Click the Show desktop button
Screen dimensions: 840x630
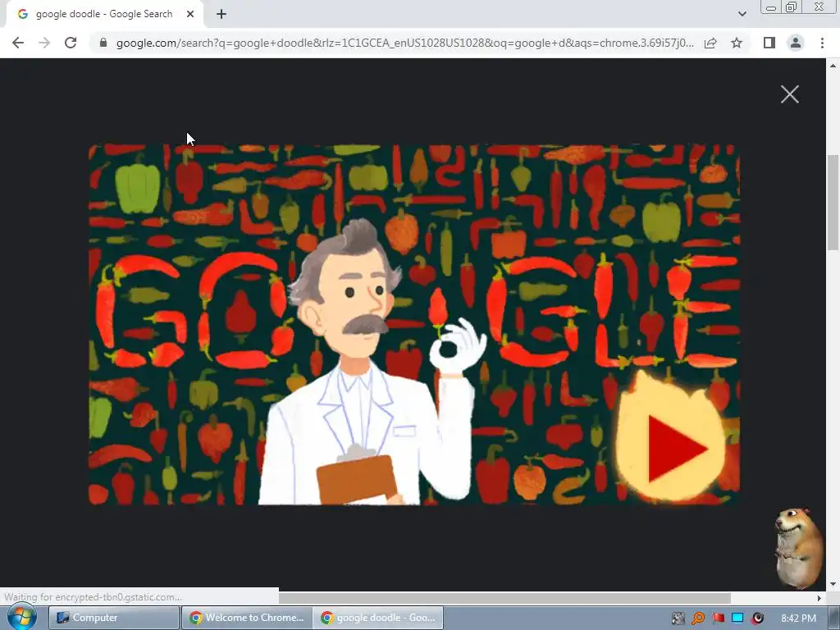tap(835, 618)
